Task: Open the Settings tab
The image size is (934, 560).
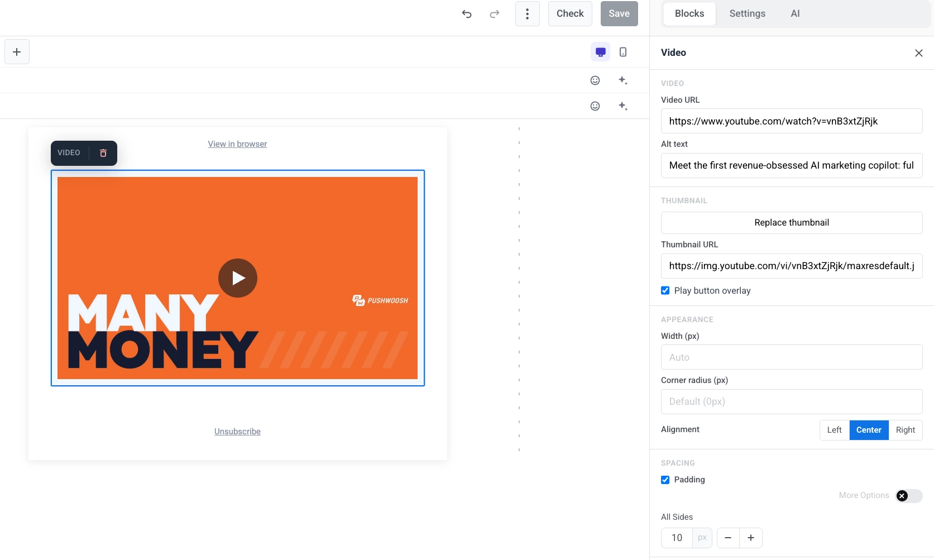Action: coord(747,13)
